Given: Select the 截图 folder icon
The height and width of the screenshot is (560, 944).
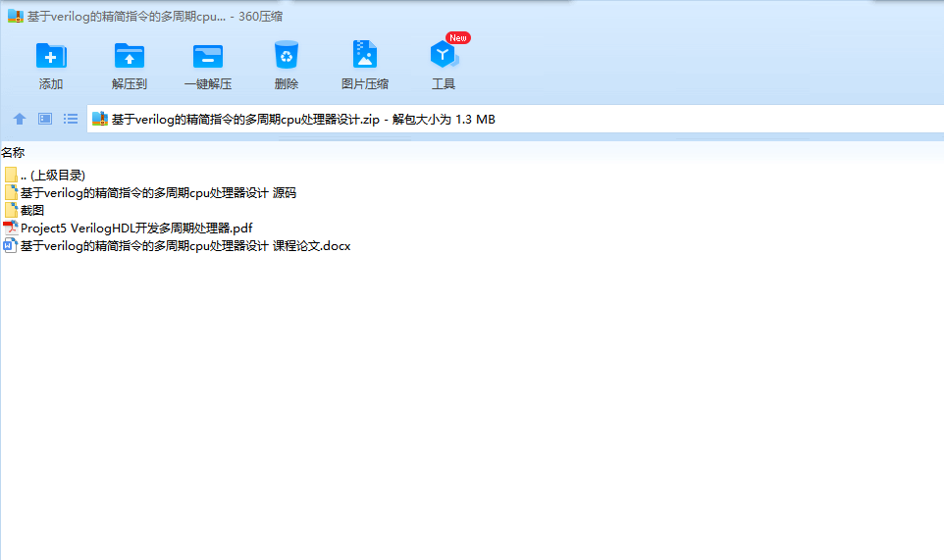Looking at the screenshot, I should [x=11, y=210].
